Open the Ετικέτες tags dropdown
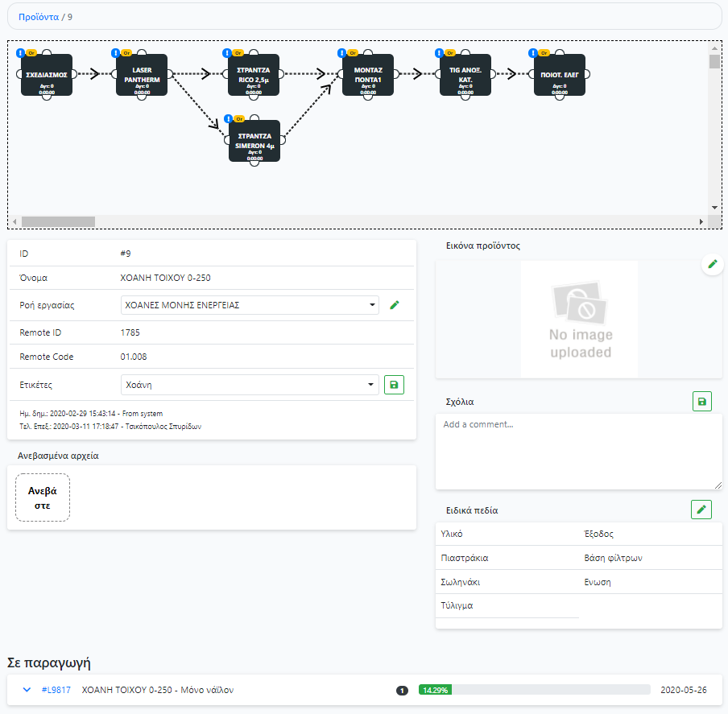The height and width of the screenshot is (714, 728). pos(250,385)
